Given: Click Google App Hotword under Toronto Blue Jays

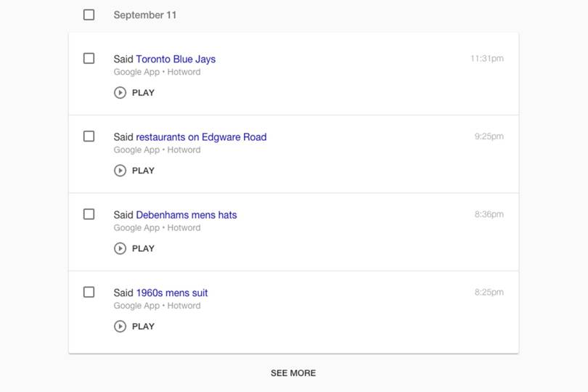Looking at the screenshot, I should click(x=157, y=72).
